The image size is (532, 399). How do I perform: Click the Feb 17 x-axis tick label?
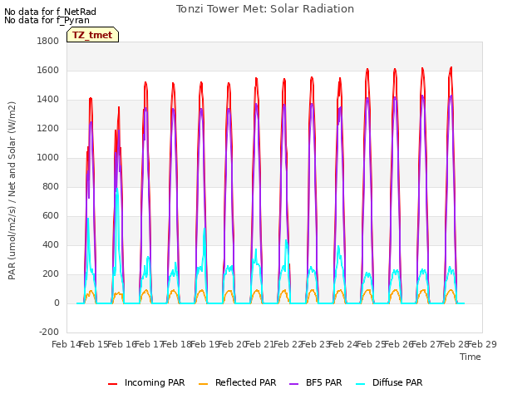pos(150,344)
